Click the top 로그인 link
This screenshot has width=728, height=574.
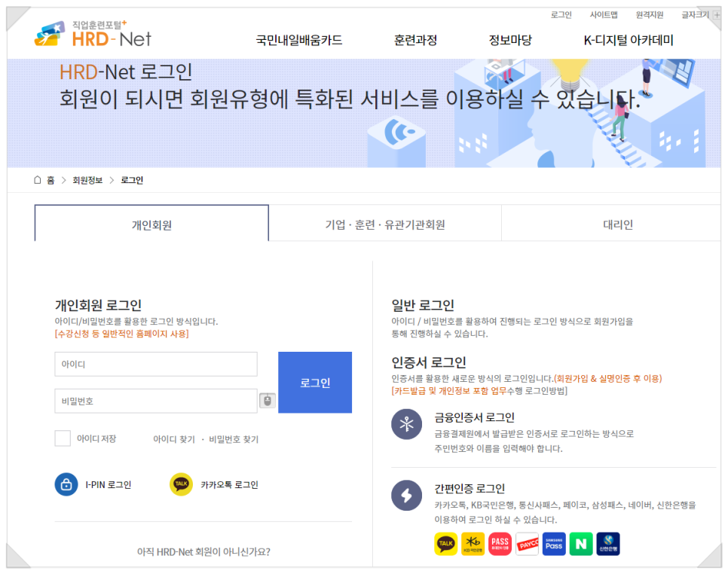point(561,15)
